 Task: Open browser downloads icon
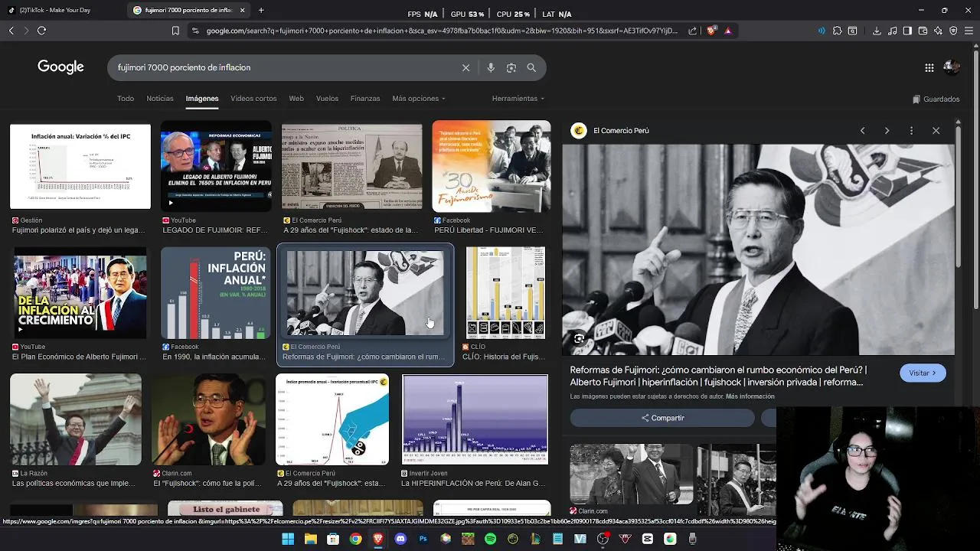click(x=877, y=31)
